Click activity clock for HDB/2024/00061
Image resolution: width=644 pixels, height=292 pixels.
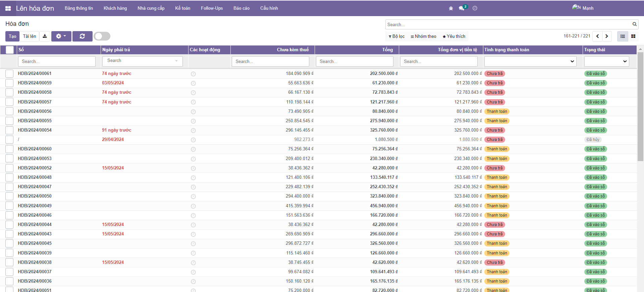click(193, 74)
